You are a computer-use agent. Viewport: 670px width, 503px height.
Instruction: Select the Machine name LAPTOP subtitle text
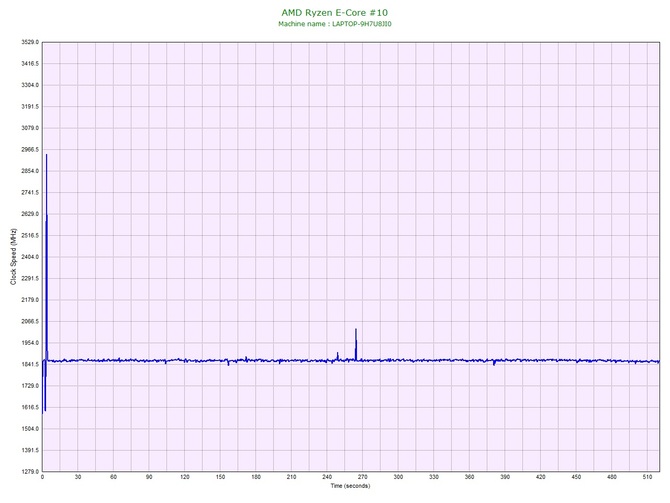[335, 24]
